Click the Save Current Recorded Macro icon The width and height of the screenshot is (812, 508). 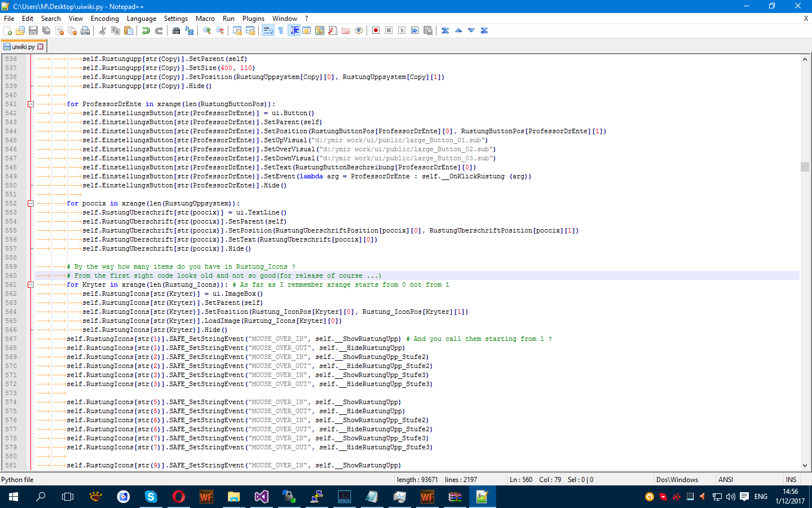pyautogui.click(x=428, y=30)
